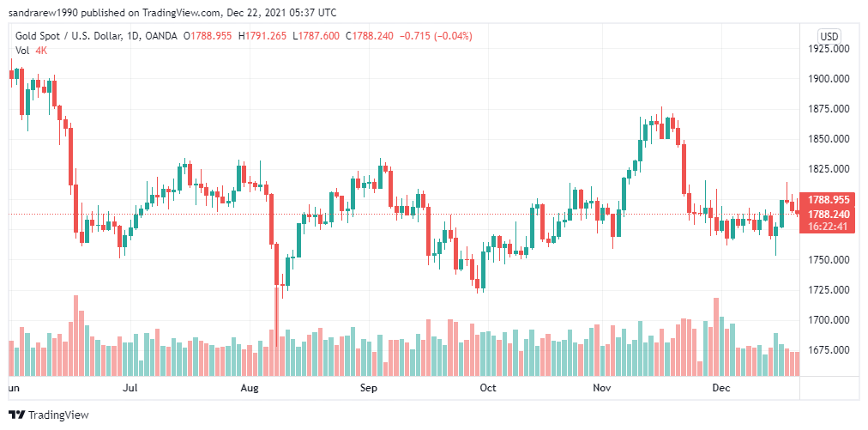Click the high price H1791.265 value
868x430 pixels.
[262, 36]
